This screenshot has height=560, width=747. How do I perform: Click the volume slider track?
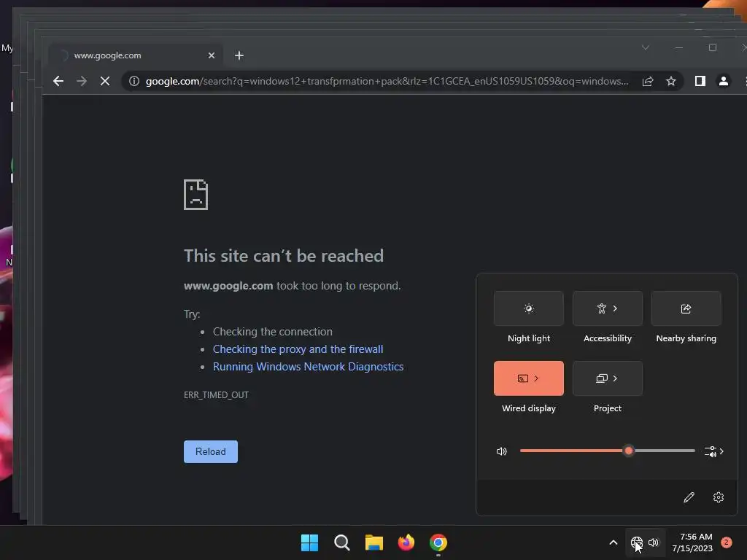(x=608, y=451)
